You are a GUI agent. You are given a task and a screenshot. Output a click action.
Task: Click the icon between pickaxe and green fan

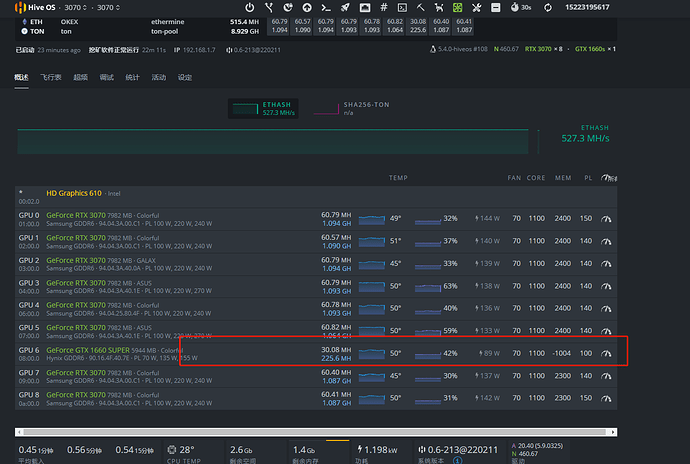click(439, 7)
